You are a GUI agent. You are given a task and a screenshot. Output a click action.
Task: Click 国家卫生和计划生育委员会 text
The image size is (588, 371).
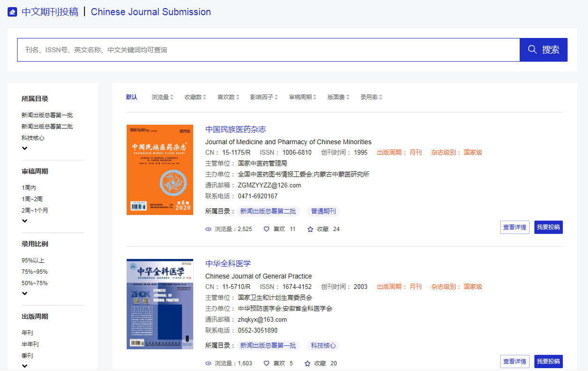pos(275,298)
